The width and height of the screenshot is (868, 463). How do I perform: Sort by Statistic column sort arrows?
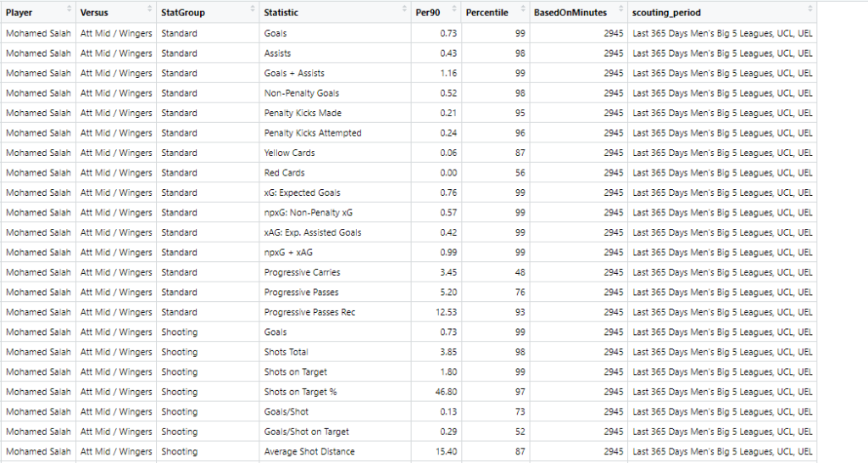(404, 8)
